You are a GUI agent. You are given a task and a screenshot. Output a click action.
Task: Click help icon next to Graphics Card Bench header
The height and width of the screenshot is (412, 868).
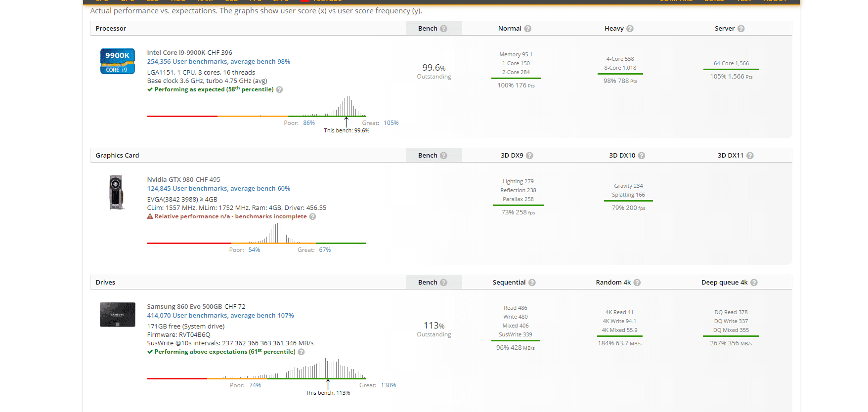(x=443, y=156)
